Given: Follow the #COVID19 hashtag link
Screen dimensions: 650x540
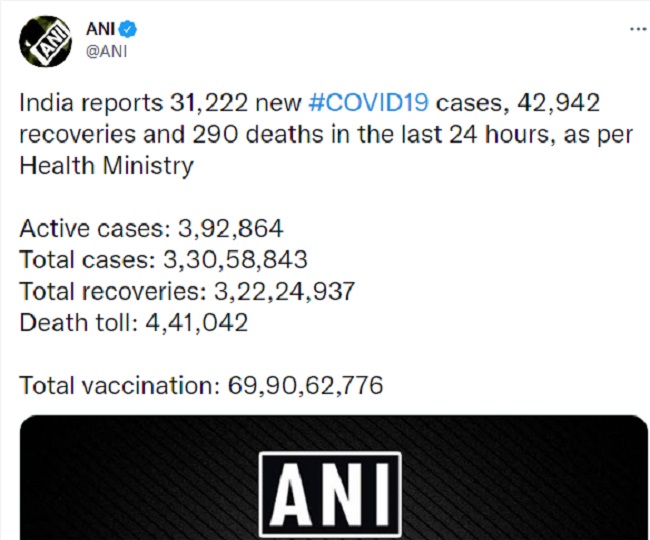Looking at the screenshot, I should coord(369,102).
